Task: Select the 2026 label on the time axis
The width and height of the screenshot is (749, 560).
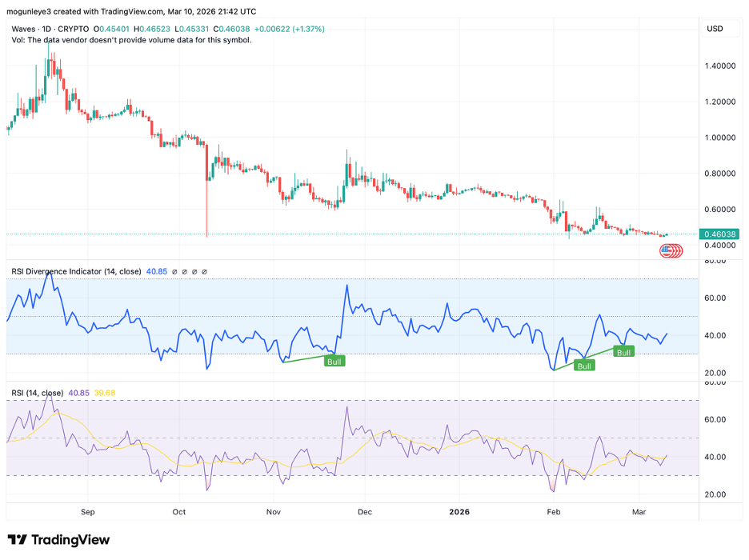Action: (x=459, y=512)
